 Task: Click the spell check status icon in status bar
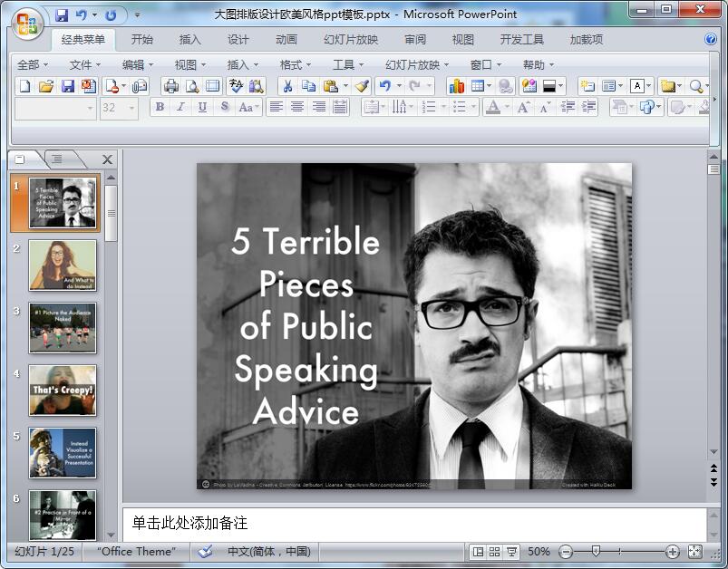click(205, 552)
